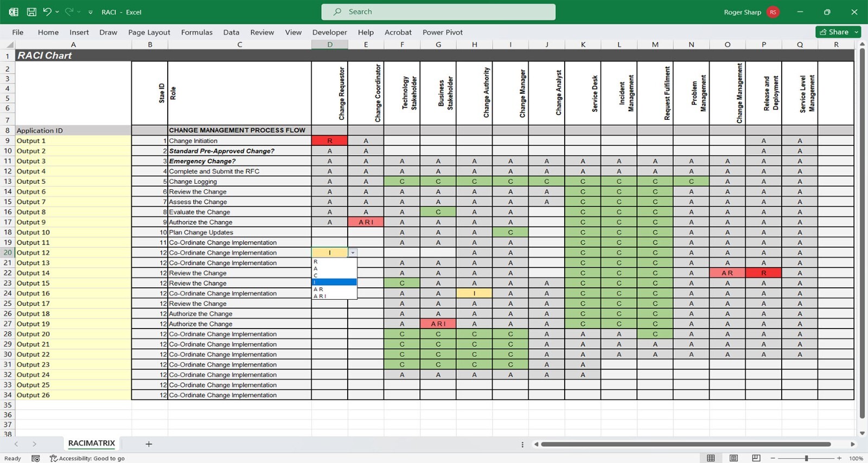Switch to Page Break Preview

756,459
